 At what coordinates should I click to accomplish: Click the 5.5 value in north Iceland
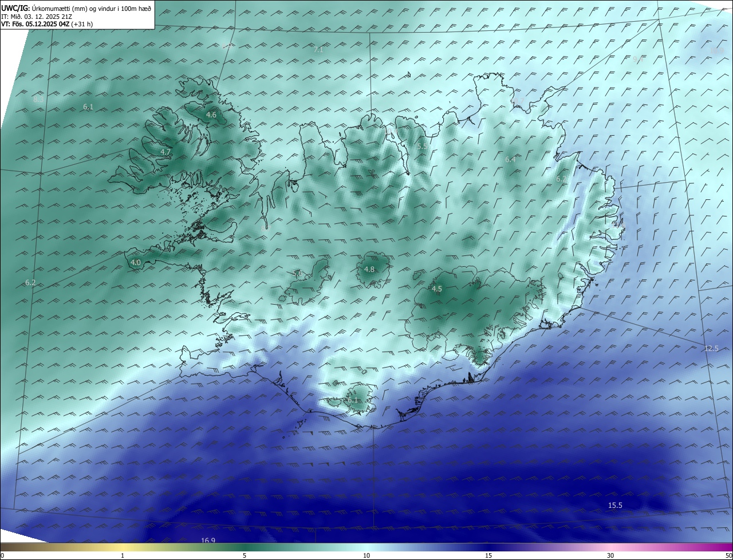(422, 147)
